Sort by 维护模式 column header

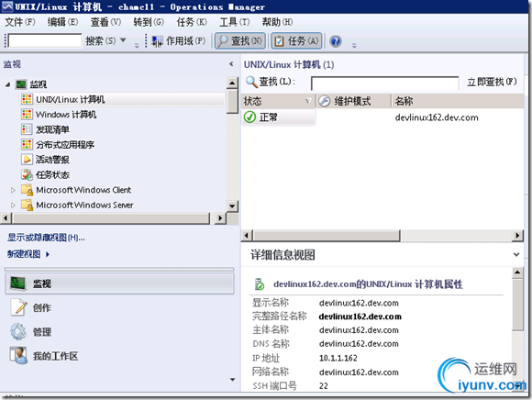tap(353, 101)
